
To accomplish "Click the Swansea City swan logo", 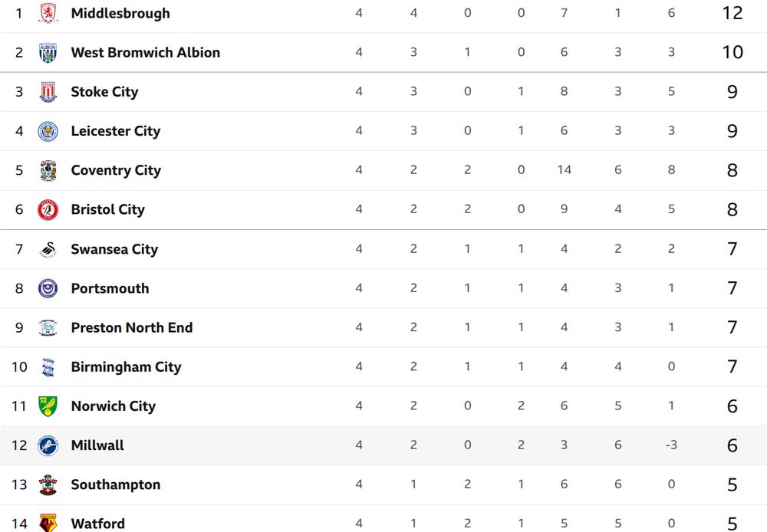I will pos(48,249).
